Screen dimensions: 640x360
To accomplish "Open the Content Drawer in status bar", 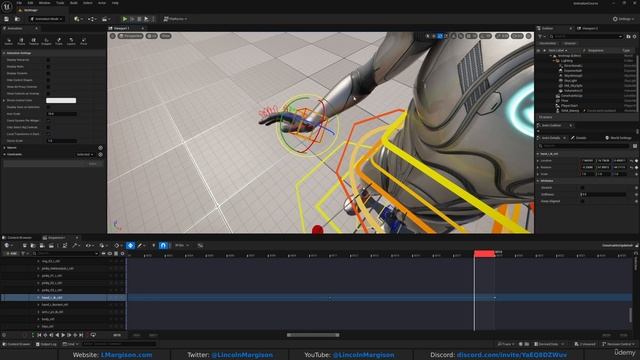I will [x=17, y=344].
